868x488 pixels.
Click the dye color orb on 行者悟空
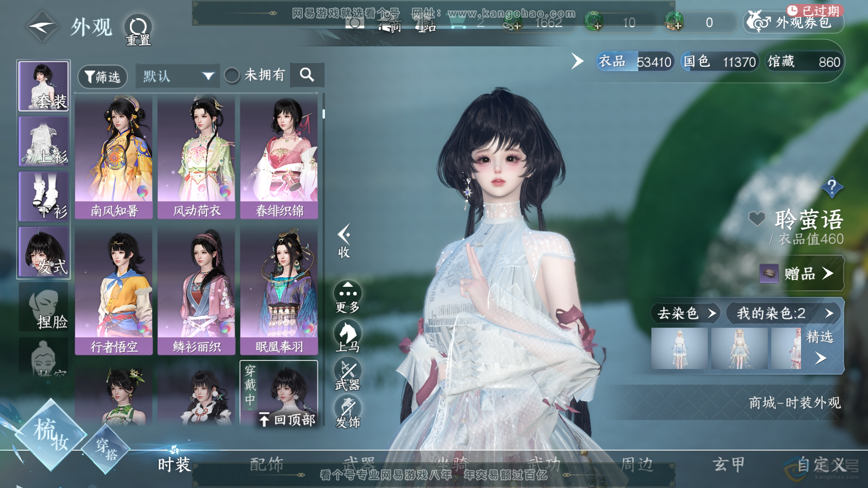tap(143, 328)
